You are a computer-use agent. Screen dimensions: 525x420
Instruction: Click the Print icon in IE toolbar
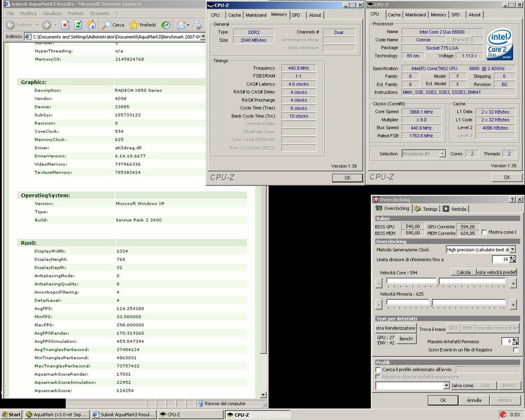pyautogui.click(x=198, y=25)
